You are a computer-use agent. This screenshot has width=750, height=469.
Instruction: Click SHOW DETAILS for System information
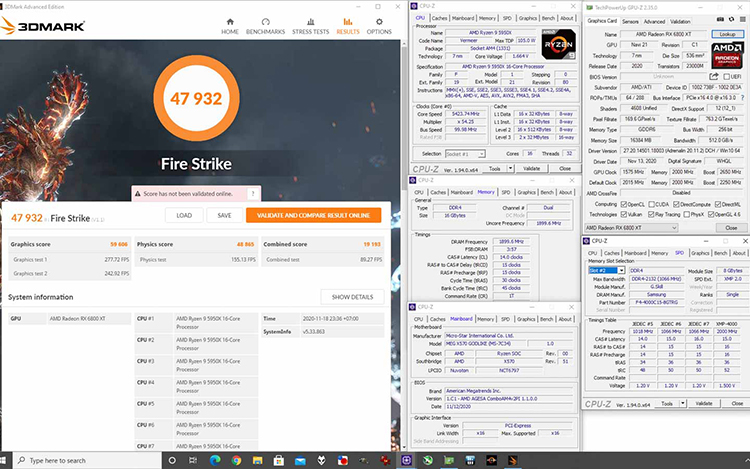pos(353,297)
